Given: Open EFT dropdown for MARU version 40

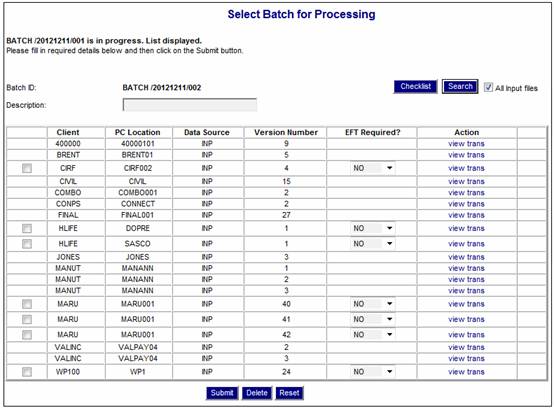Looking at the screenshot, I should (373, 304).
